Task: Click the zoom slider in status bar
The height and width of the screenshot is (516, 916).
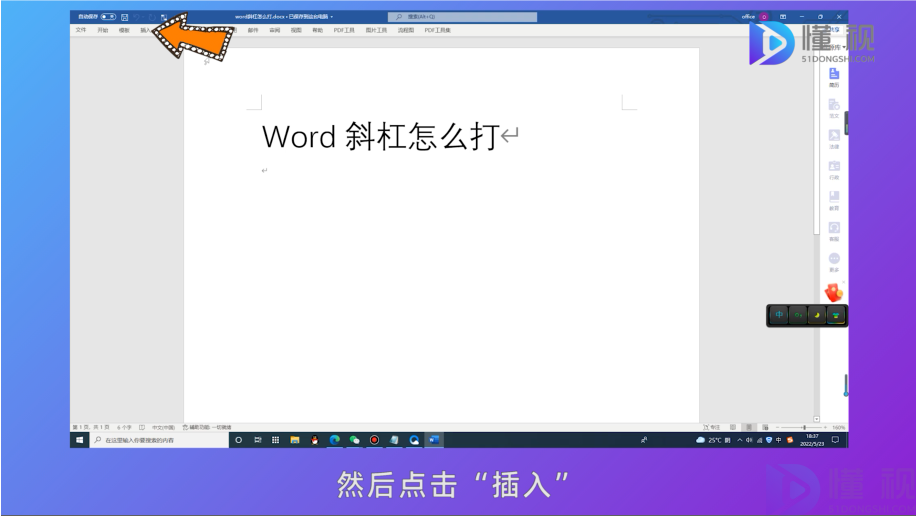Action: tap(802, 427)
